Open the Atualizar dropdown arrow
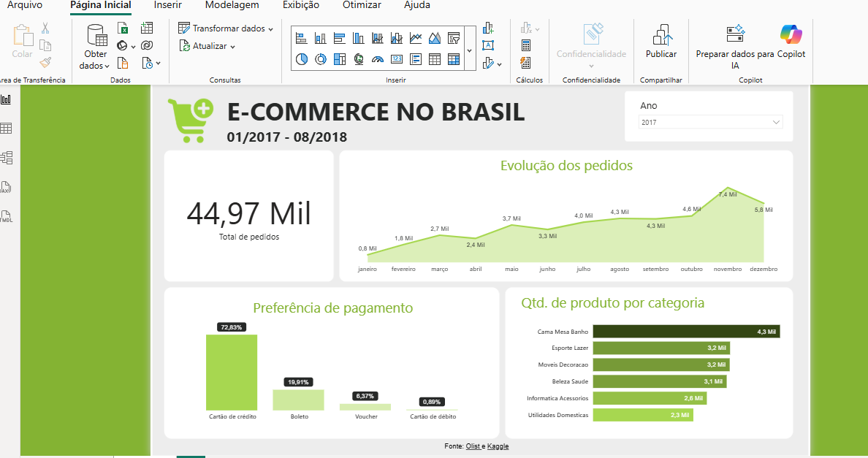This screenshot has width=868, height=458. click(x=232, y=47)
